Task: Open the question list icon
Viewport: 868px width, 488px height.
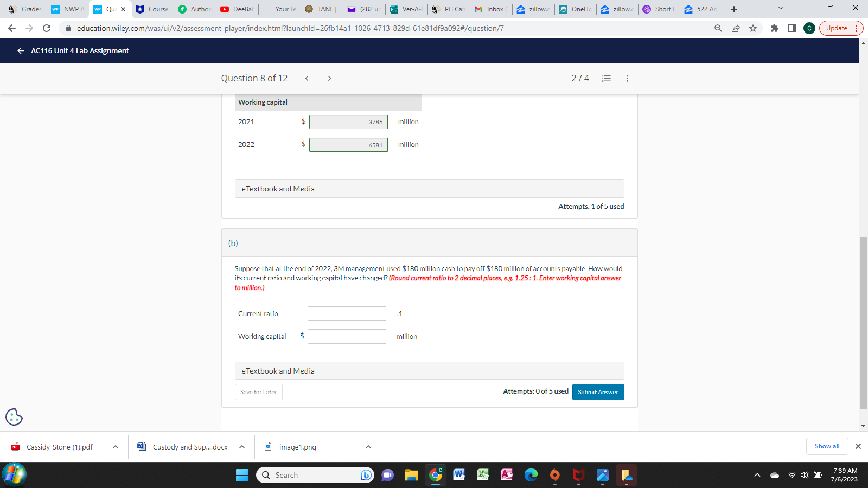Action: tap(606, 78)
